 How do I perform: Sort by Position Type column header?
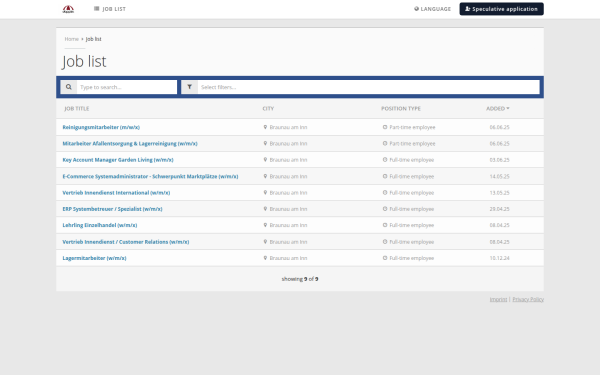[x=401, y=109]
